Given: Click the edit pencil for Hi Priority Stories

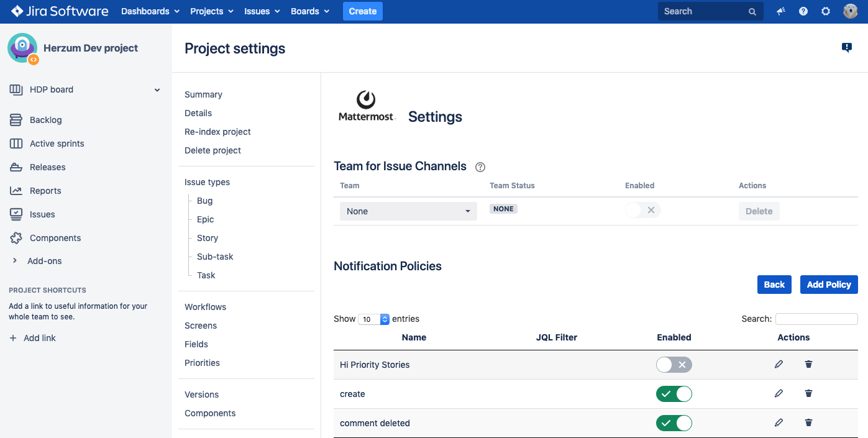Looking at the screenshot, I should pyautogui.click(x=779, y=365).
